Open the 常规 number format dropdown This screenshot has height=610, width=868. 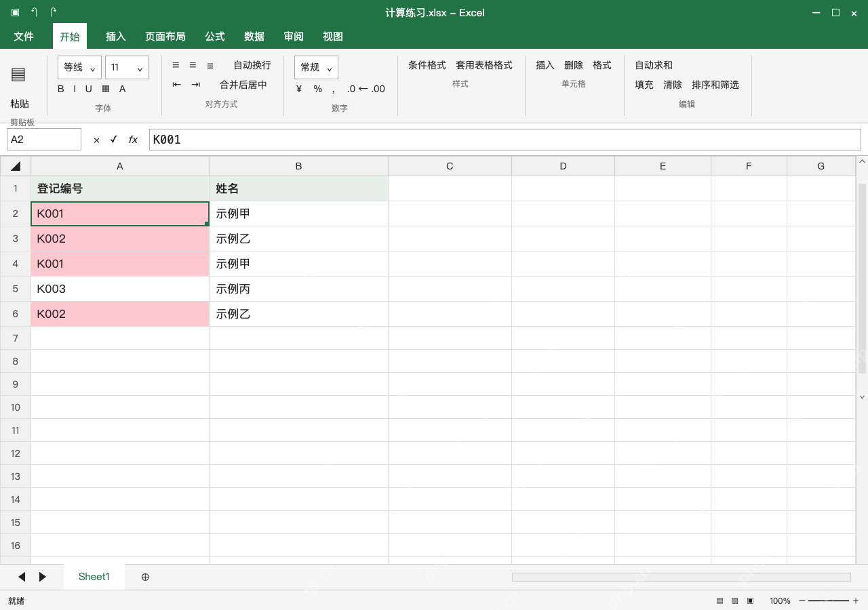pyautogui.click(x=316, y=67)
